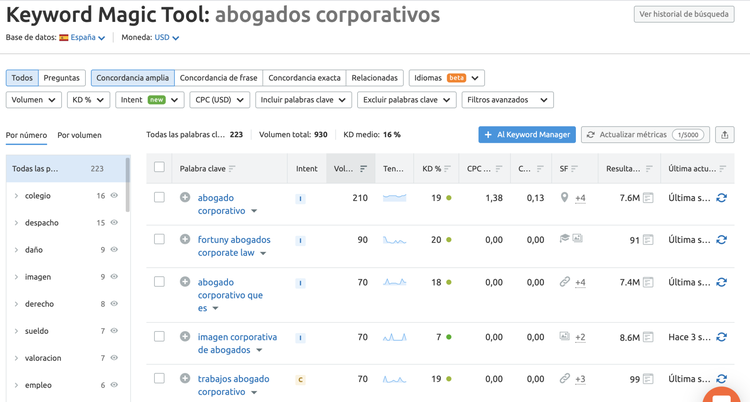Add 'abogado corporativo' with its plus icon

coord(185,197)
